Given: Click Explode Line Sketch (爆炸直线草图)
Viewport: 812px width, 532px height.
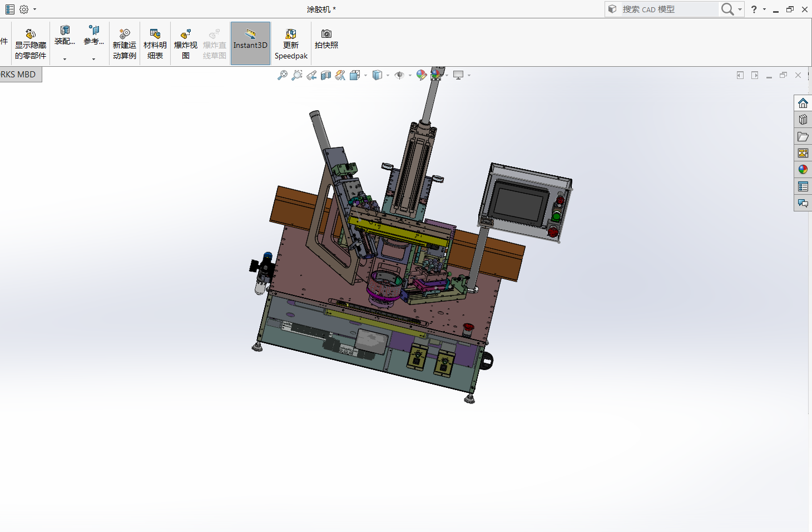Looking at the screenshot, I should click(215, 43).
